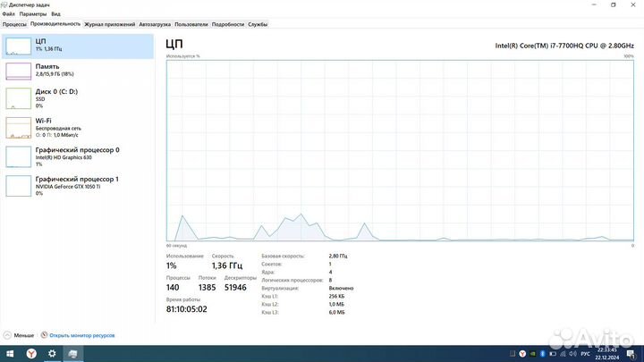Click the Кэш L3 value 6,0 МБ
This screenshot has width=644, height=362.
click(337, 312)
